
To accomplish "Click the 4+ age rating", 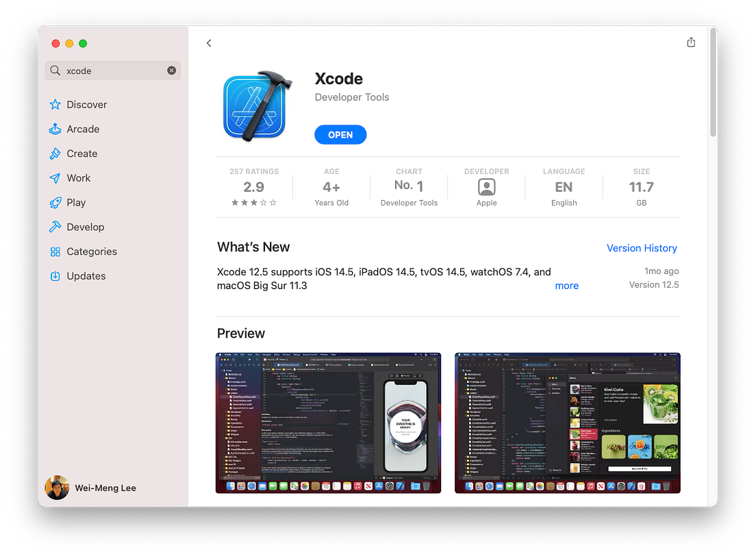I will 331,186.
